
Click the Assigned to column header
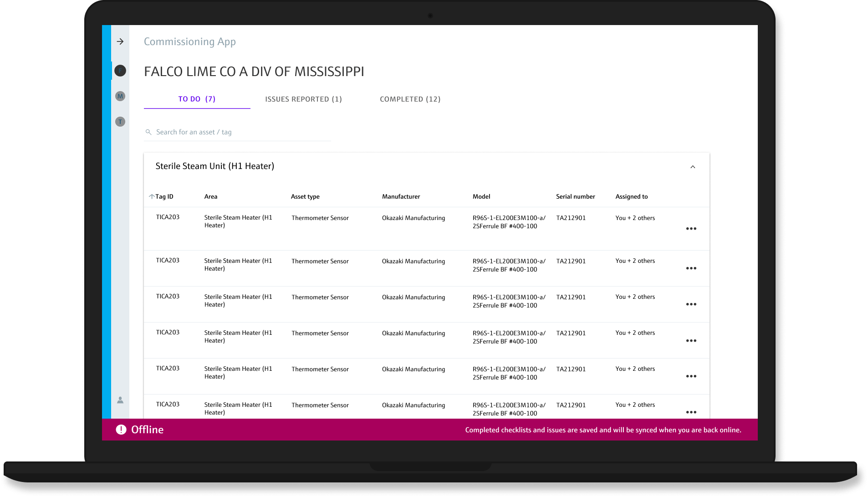(631, 197)
